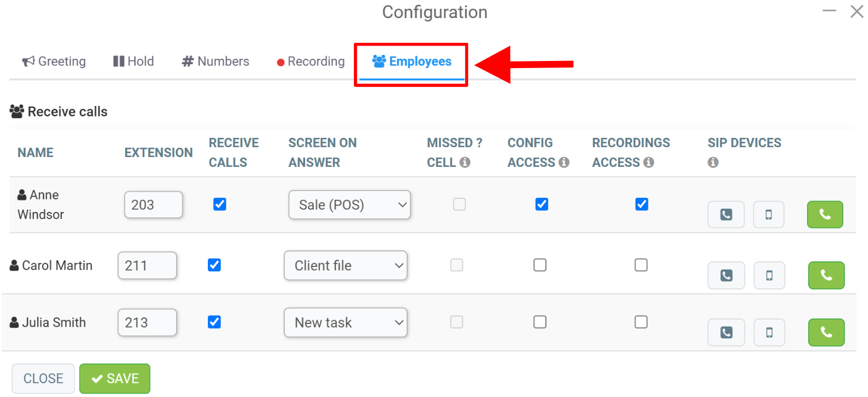Switch to the Recording tab
868x397 pixels.
pos(311,61)
